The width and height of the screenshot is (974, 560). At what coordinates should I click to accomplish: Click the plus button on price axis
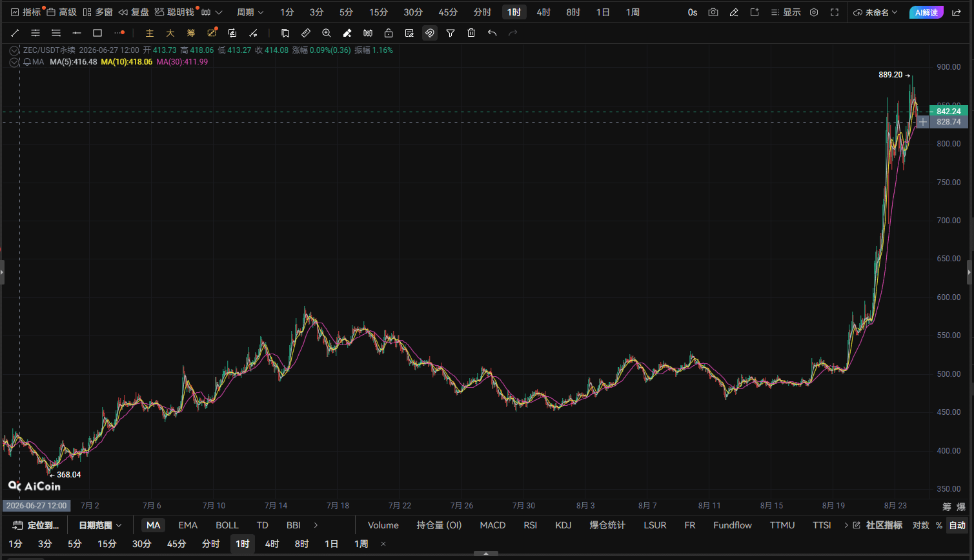pyautogui.click(x=923, y=122)
